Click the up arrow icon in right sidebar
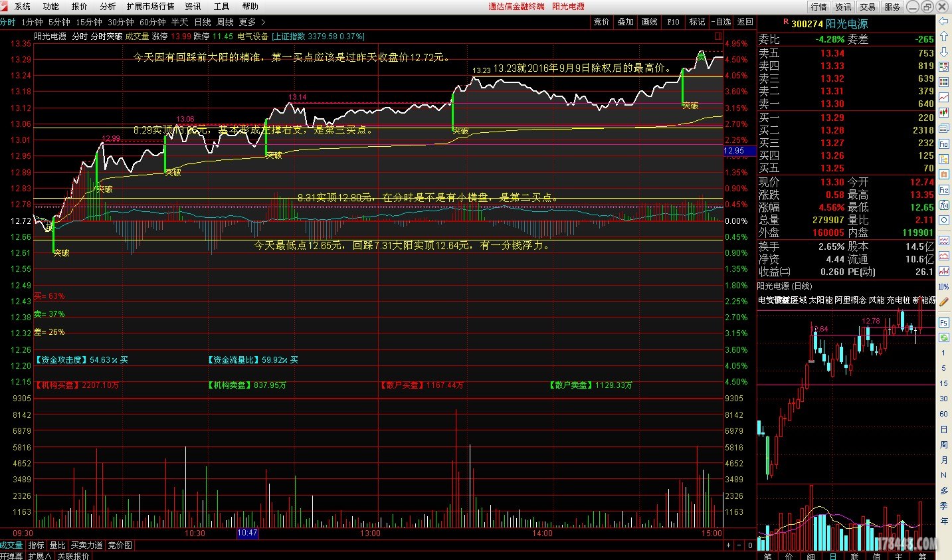 click(943, 36)
